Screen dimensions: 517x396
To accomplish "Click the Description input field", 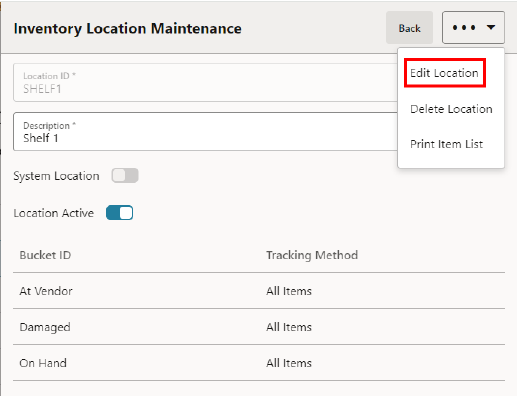I will tap(205, 132).
